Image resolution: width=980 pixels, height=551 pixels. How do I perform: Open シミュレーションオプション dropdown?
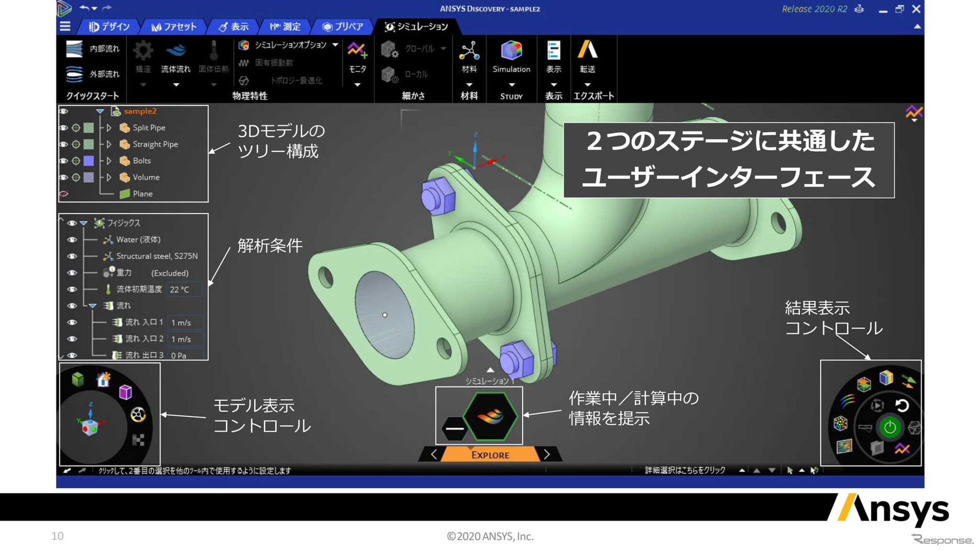tap(335, 45)
